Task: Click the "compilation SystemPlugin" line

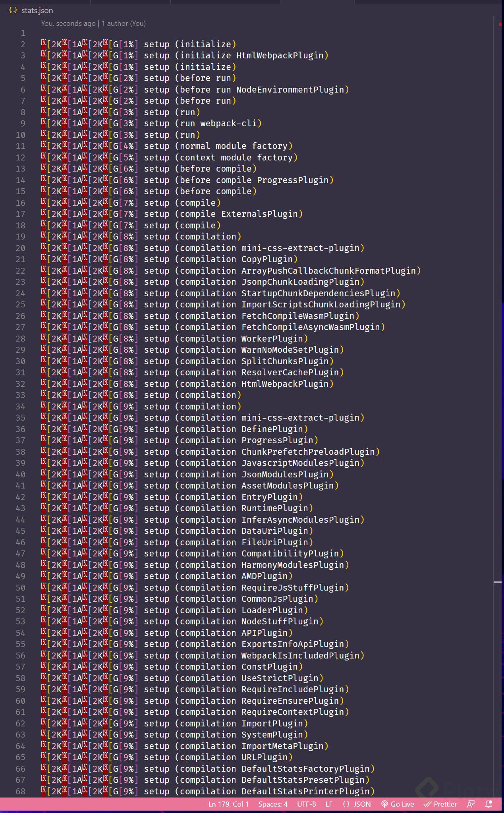Action: tap(175, 735)
